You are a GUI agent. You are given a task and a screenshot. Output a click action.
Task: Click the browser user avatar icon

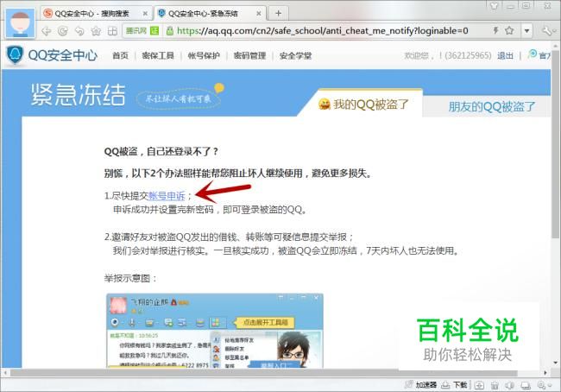point(20,23)
